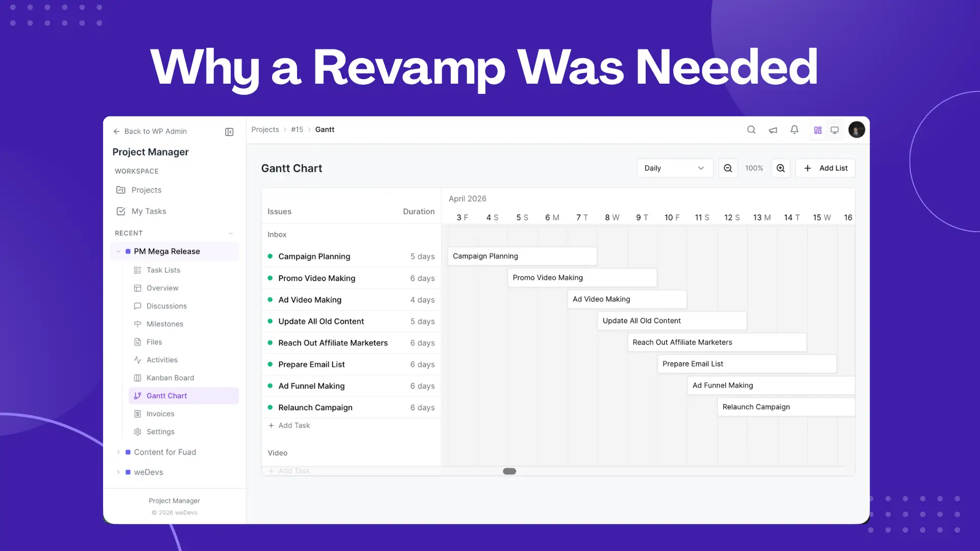Screen dimensions: 980x551
Task: Open Task Lists menu item
Action: click(x=184, y=270)
